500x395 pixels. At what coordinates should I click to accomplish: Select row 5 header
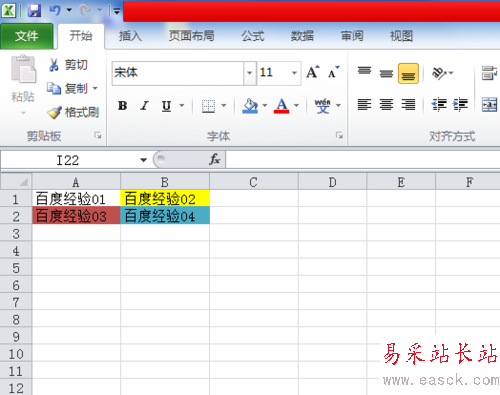(16, 268)
